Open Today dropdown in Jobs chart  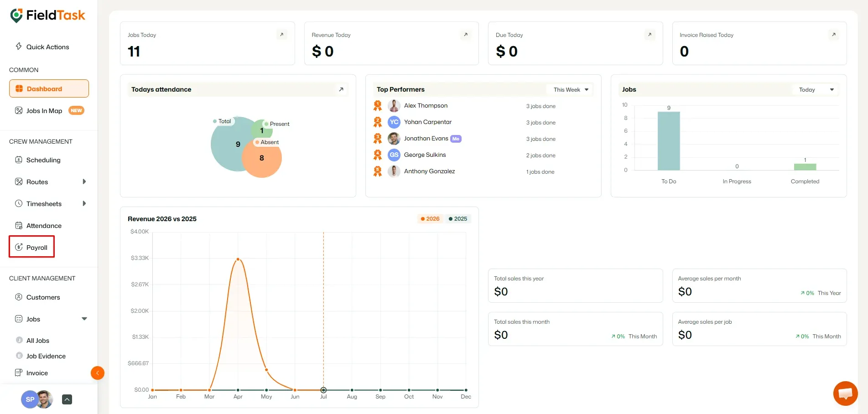[x=816, y=90]
